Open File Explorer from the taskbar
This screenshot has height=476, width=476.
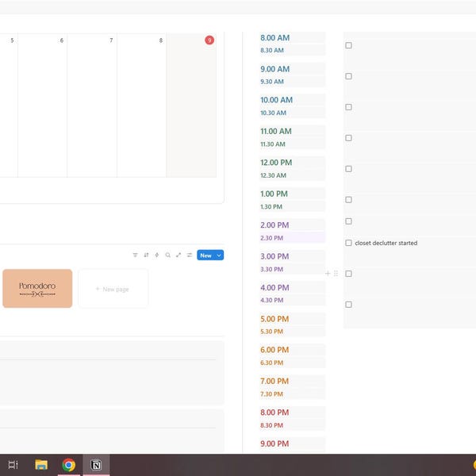[41, 465]
